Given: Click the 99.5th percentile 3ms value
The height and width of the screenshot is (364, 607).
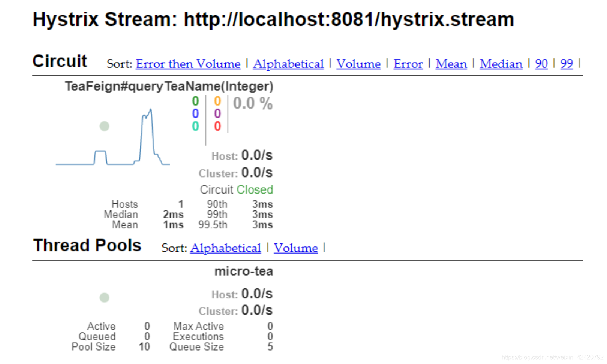Looking at the screenshot, I should tap(262, 225).
